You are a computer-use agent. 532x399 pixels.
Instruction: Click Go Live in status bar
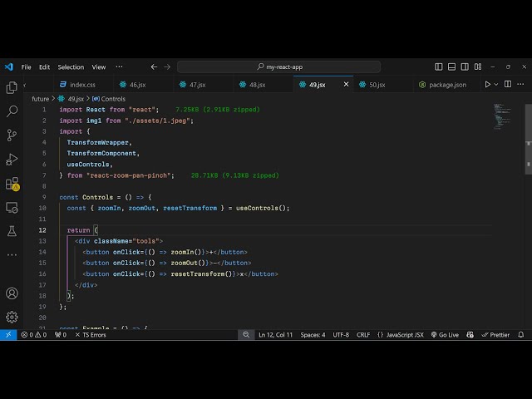click(445, 335)
